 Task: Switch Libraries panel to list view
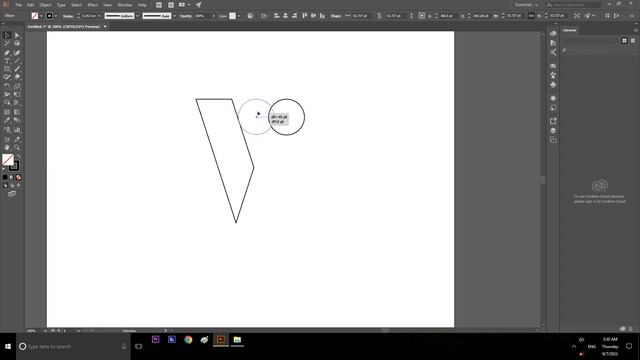pyautogui.click(x=633, y=40)
